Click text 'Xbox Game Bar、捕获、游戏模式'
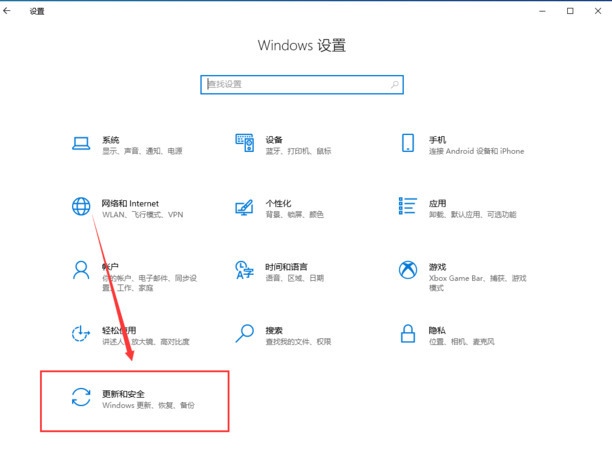Image resolution: width=612 pixels, height=458 pixels. pyautogui.click(x=478, y=283)
